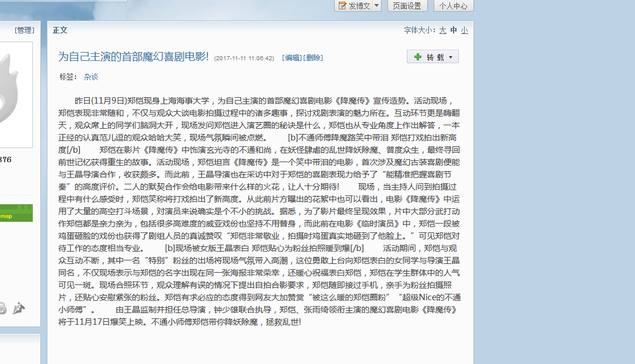Click the pen nib icon in sidebar

coord(19,308)
